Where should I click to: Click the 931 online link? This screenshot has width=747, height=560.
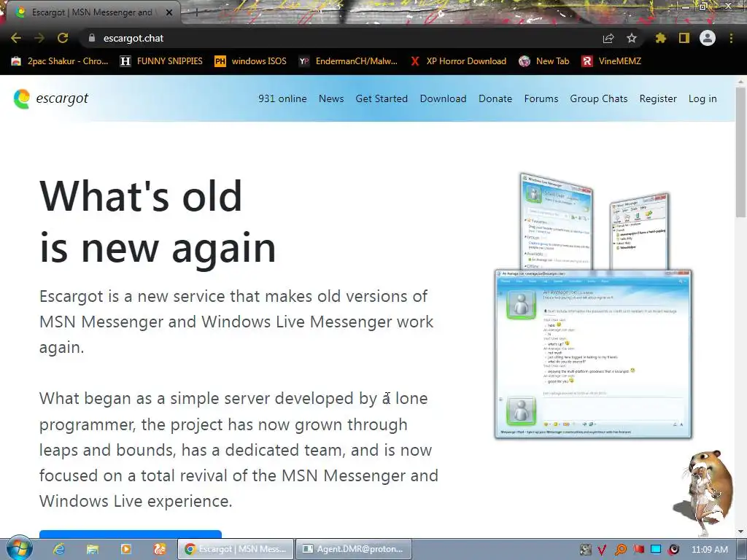(x=282, y=98)
